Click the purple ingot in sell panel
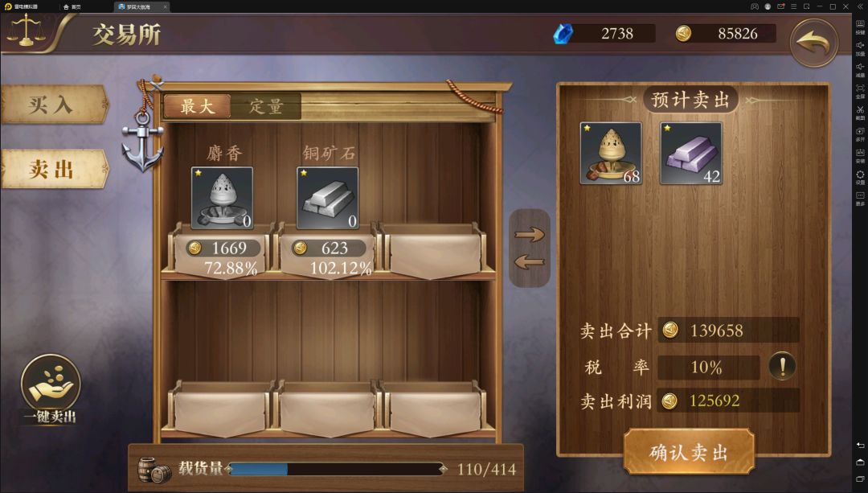 (691, 154)
